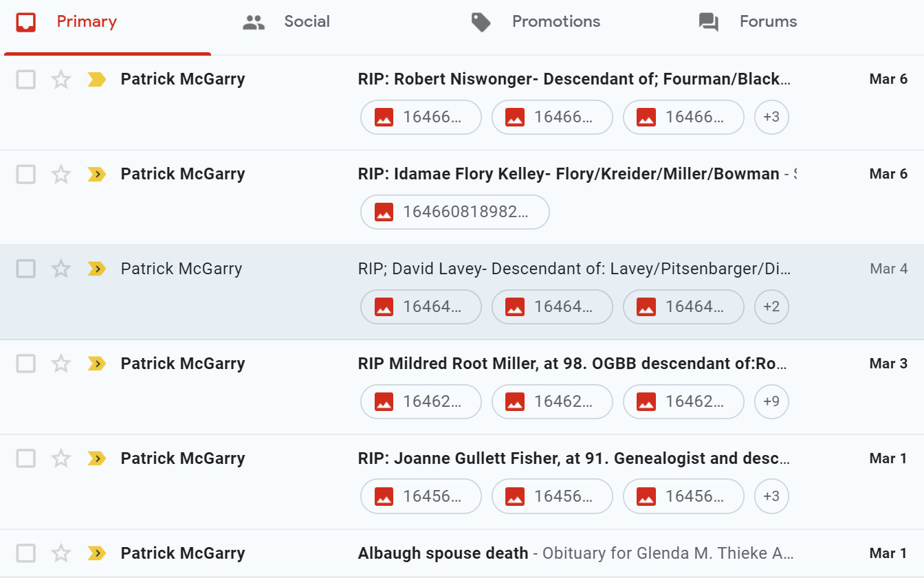Open the Promotions tab

pyautogui.click(x=536, y=22)
